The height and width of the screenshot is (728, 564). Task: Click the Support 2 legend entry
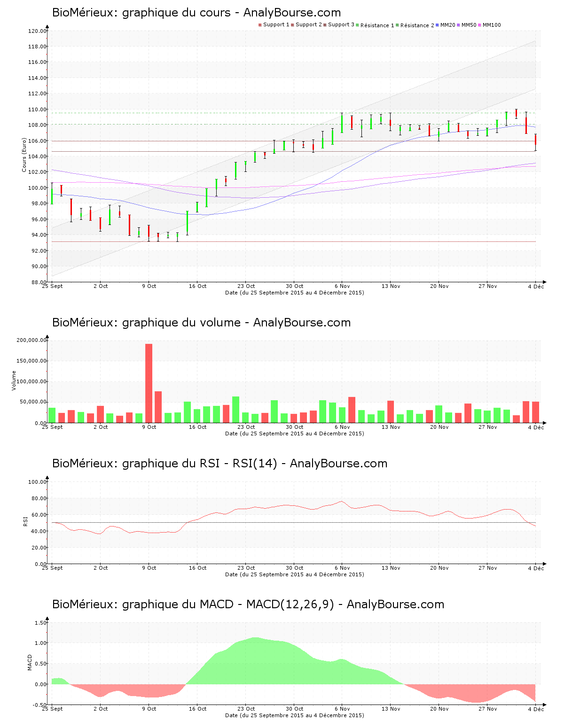click(306, 25)
